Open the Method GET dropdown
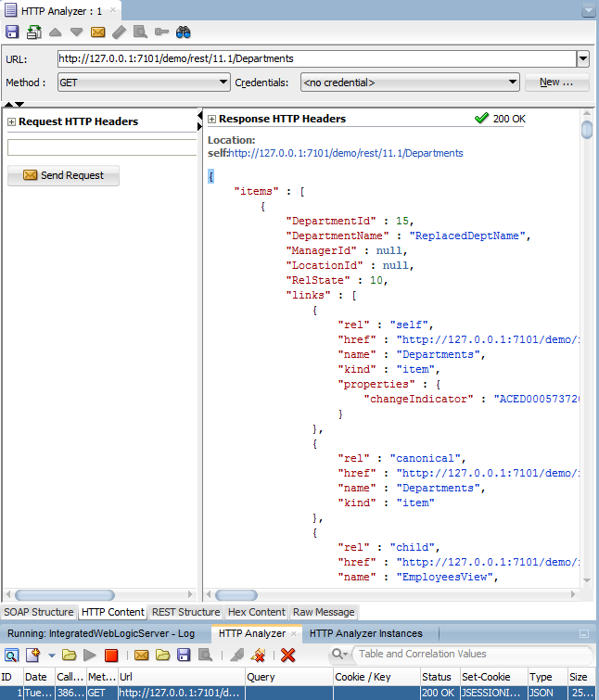 click(144, 83)
